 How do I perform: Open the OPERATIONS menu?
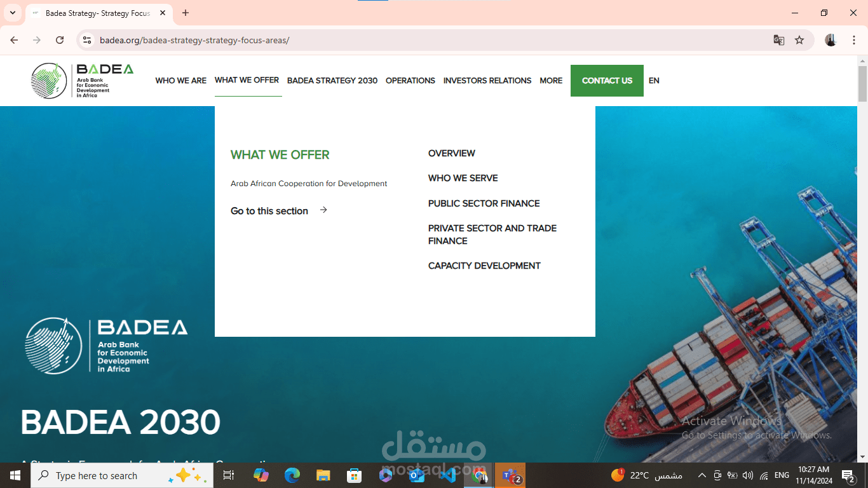[410, 81]
